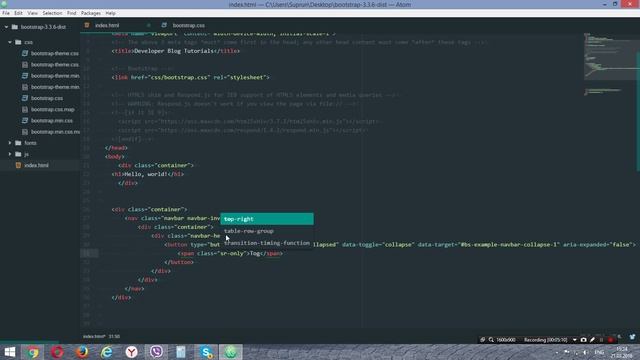This screenshot has width=640, height=360.
Task: Take a screenshot with recorder camera icon
Action: (x=583, y=340)
